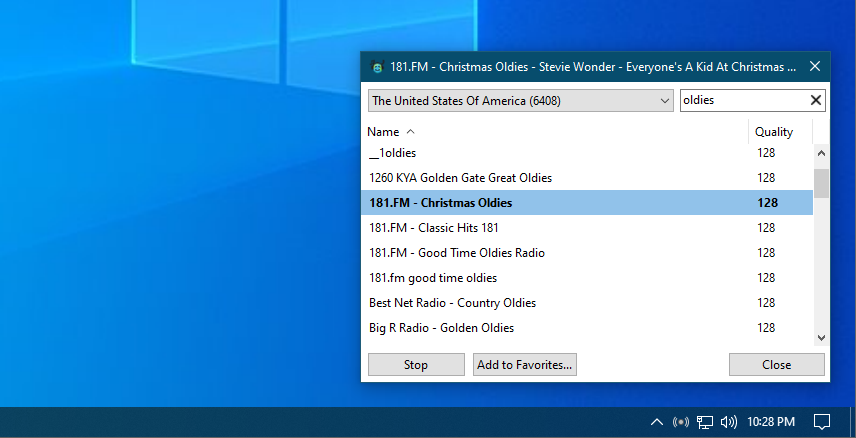Add station to Favorites
This screenshot has height=438, width=856.
click(525, 365)
